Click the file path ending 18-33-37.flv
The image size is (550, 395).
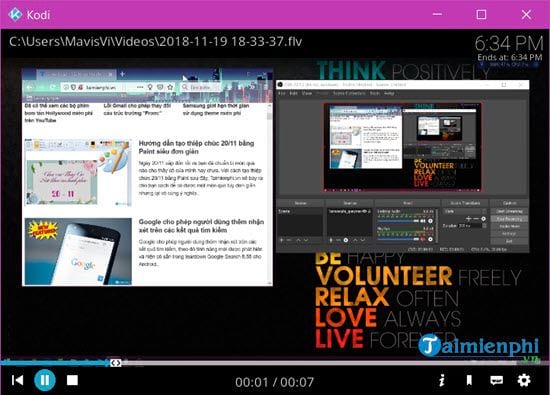point(155,41)
